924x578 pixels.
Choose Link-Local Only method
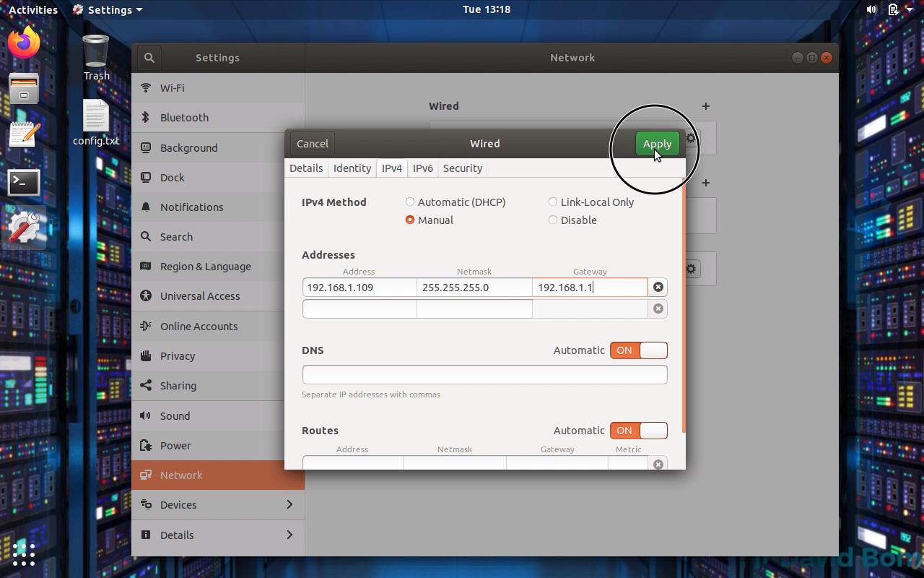553,202
